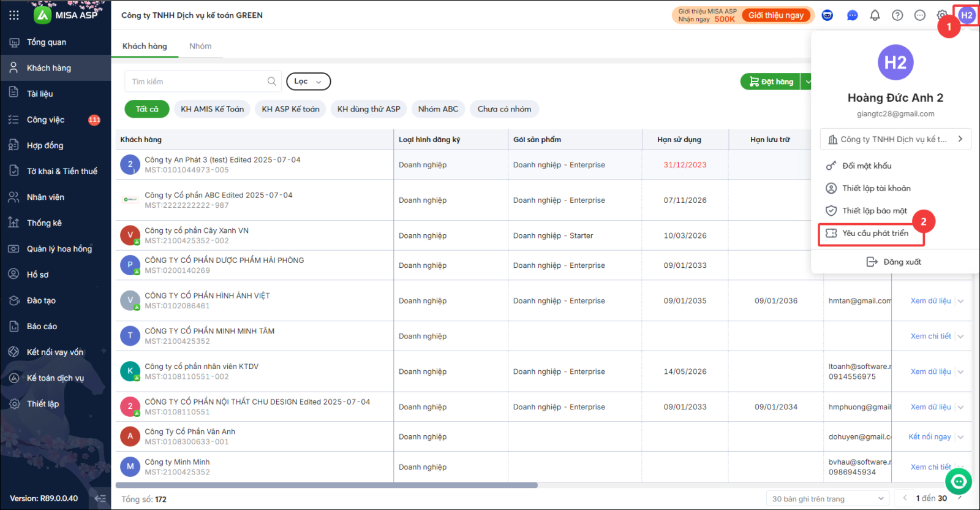The width and height of the screenshot is (980, 510).
Task: Switch to the Nhóm tab
Action: click(x=200, y=46)
